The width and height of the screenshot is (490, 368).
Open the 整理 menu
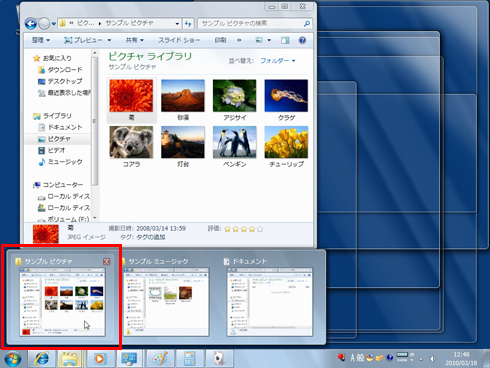click(41, 40)
